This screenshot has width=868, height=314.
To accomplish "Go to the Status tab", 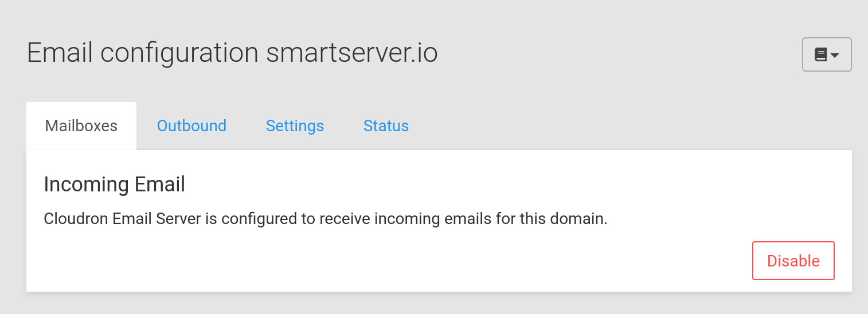I will click(x=386, y=126).
